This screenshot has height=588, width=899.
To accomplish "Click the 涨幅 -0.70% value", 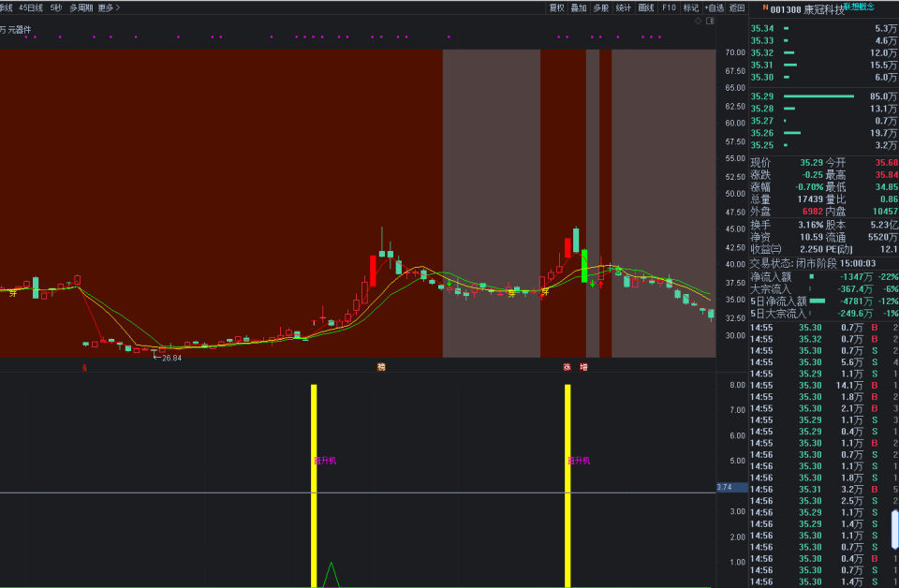I will tap(809, 187).
